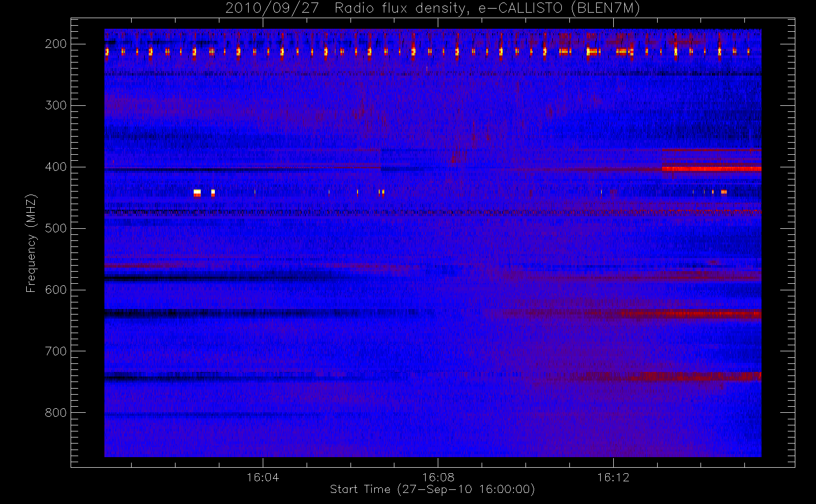Screen dimensions: 816x504
Task: Click the large white burst near 440 MHz
Action: coord(197,193)
